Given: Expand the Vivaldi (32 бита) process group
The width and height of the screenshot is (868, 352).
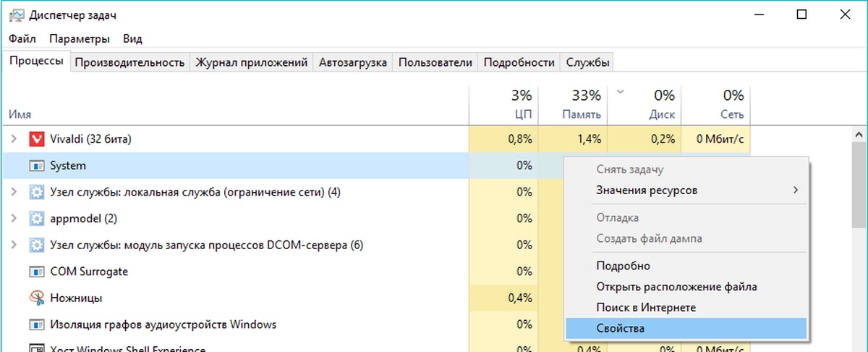Looking at the screenshot, I should (14, 138).
